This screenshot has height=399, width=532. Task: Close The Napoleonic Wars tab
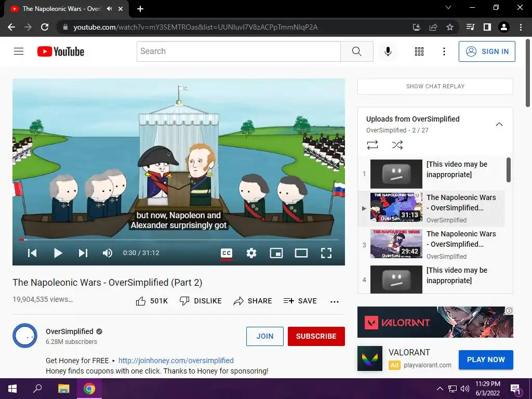[x=121, y=9]
